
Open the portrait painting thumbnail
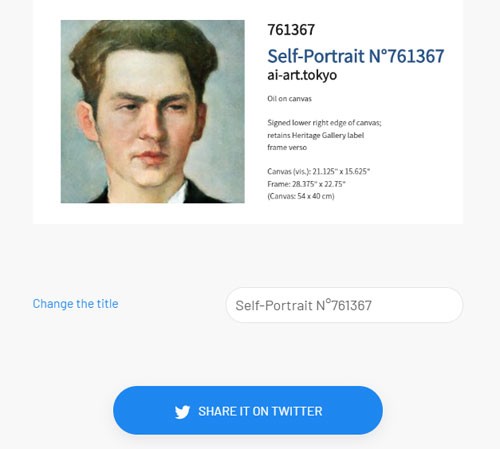pos(153,111)
